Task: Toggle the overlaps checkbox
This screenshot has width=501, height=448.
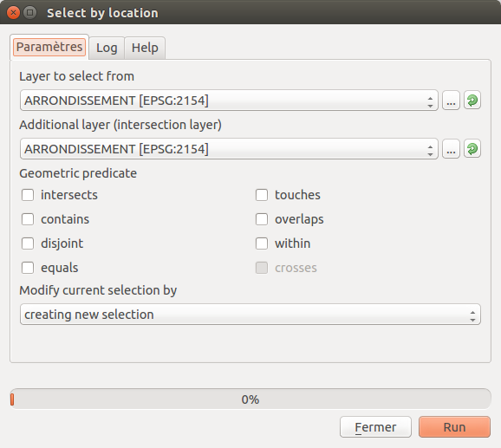Action: (262, 219)
